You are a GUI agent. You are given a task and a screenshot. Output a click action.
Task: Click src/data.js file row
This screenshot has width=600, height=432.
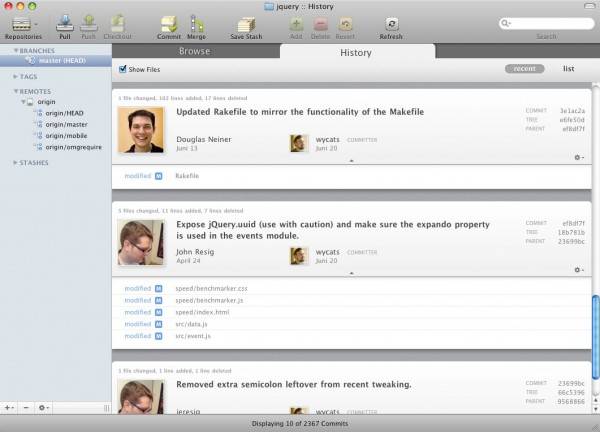click(x=352, y=324)
